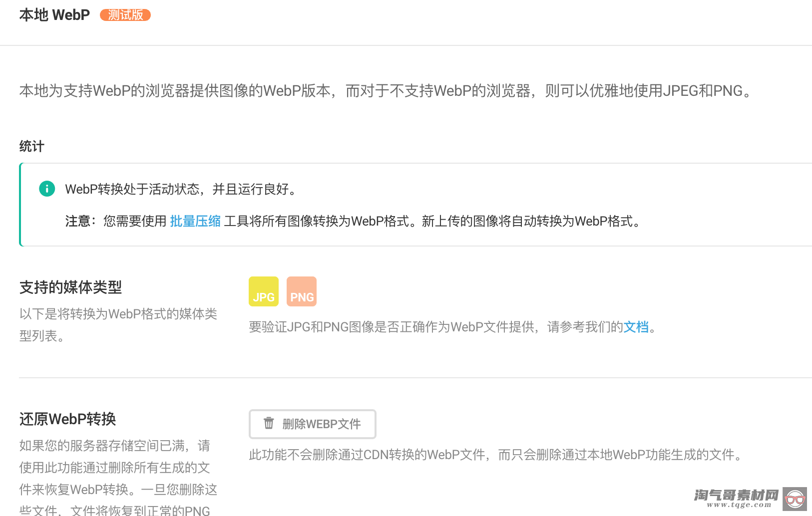Viewport: 812px width, 516px height.
Task: Click the orange PNG media type badge
Action: [302, 291]
